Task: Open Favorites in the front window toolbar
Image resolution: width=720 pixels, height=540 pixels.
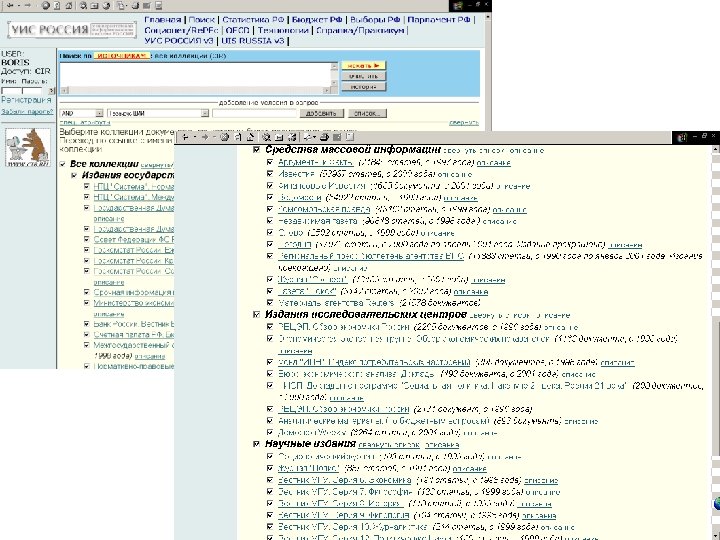Action: point(279,137)
